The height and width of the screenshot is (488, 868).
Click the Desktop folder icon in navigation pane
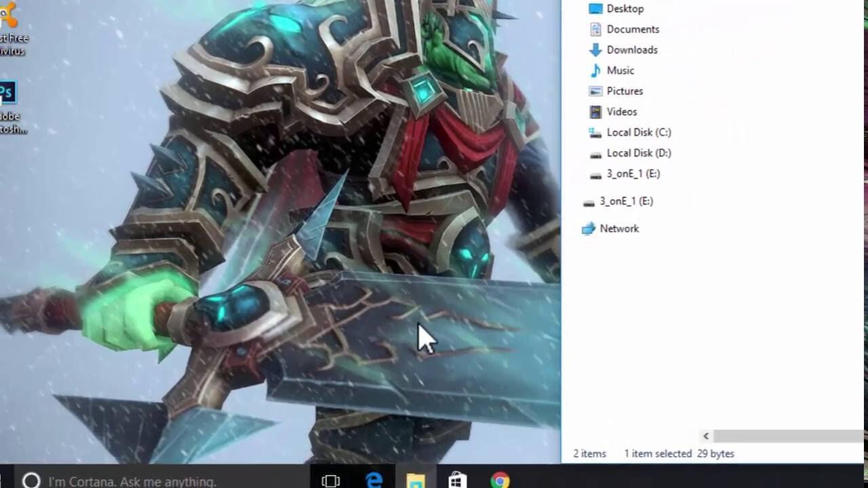595,9
